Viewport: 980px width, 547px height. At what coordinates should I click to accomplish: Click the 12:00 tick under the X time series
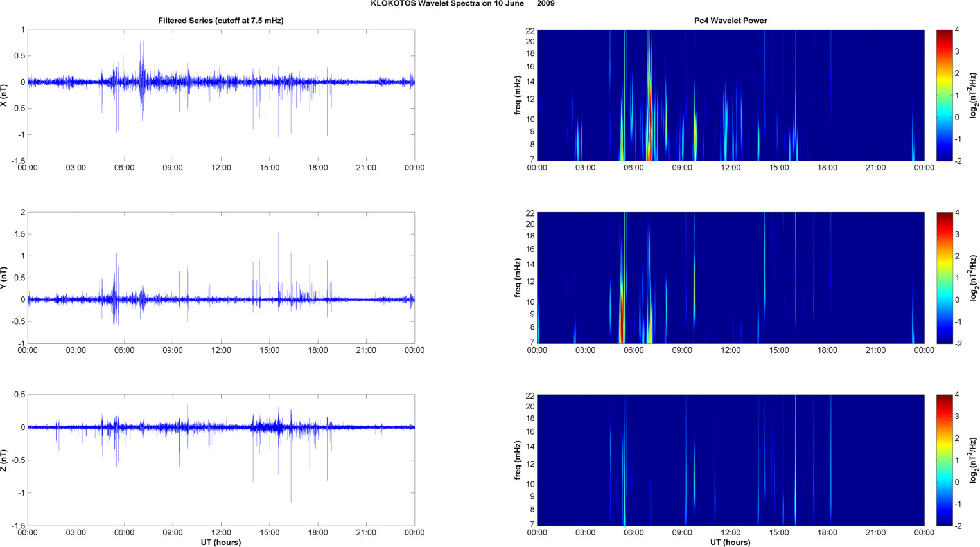pyautogui.click(x=221, y=168)
